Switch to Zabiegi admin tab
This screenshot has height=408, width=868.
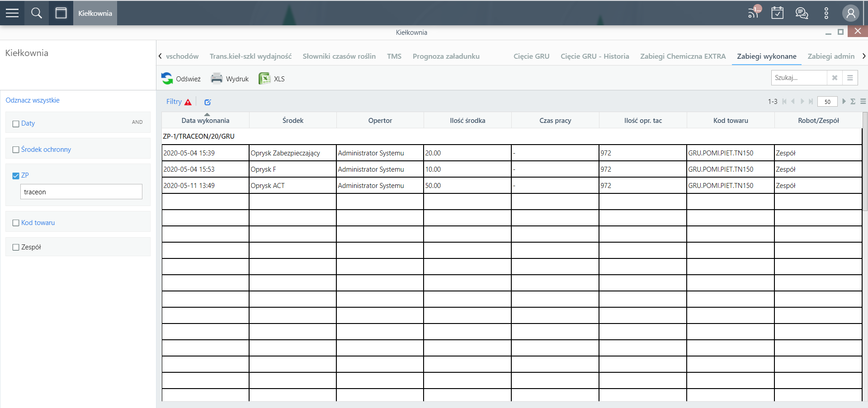click(x=831, y=56)
